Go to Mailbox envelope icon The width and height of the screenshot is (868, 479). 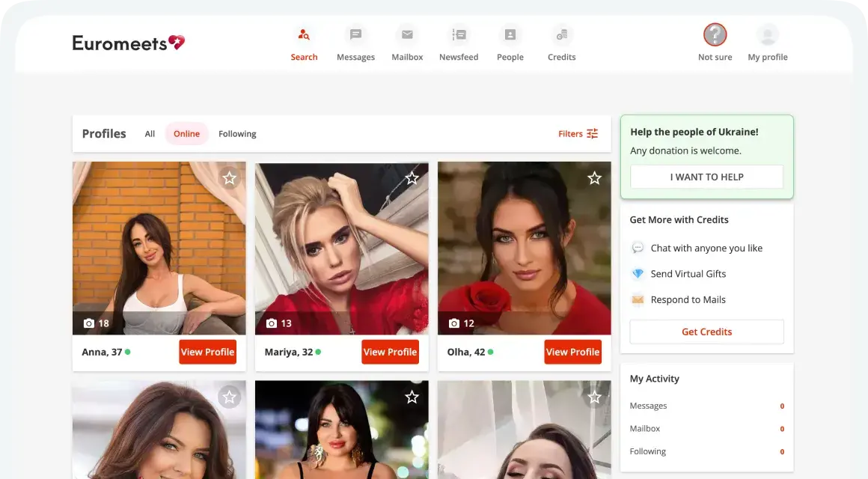tap(407, 34)
